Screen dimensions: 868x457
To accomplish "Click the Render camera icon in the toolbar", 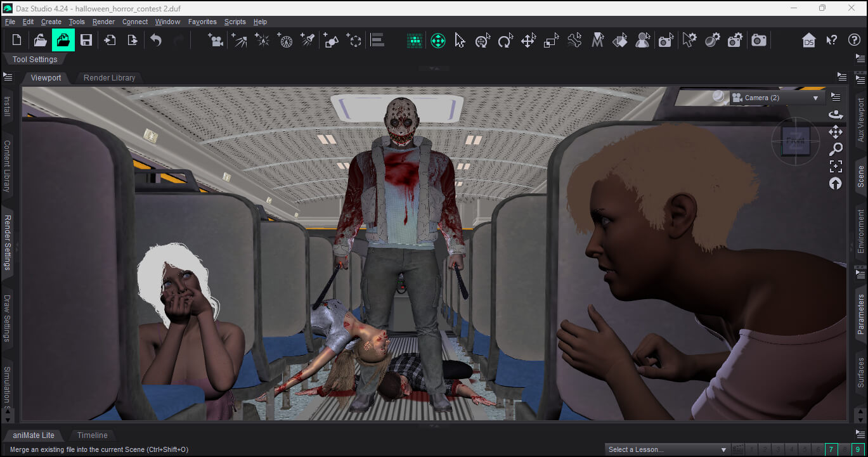I will click(x=759, y=41).
